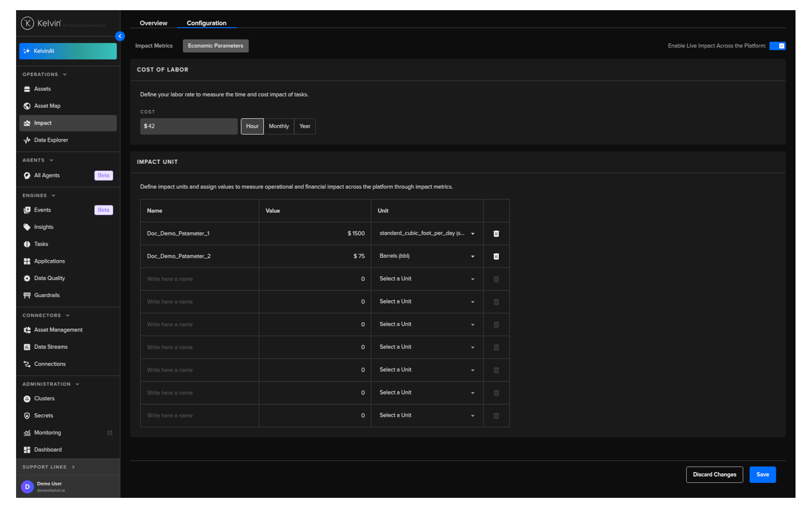Open Secrets page
The width and height of the screenshot is (812, 508).
click(x=68, y=416)
